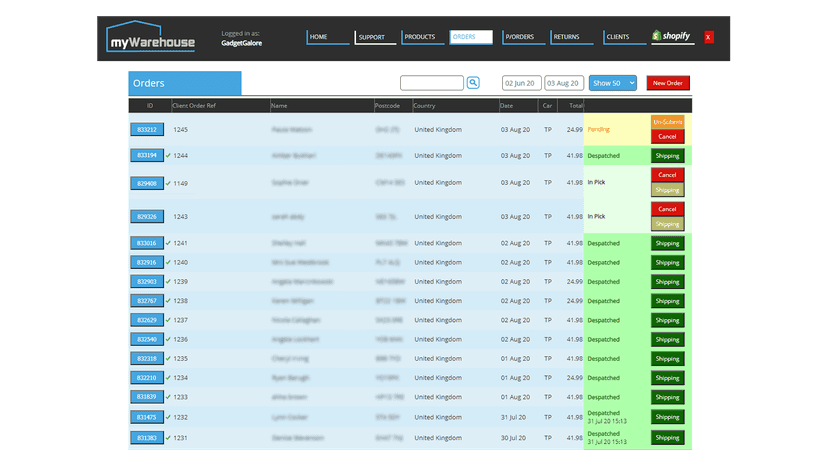
Task: Open order ID 831475
Action: tap(147, 417)
